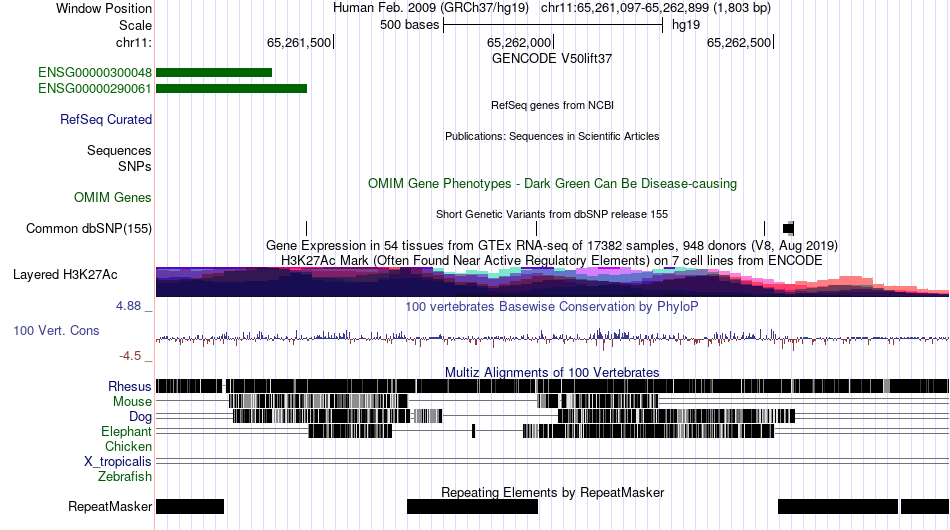This screenshot has width=950, height=530.
Task: Click the Zebrafish alignment label
Action: point(125,477)
